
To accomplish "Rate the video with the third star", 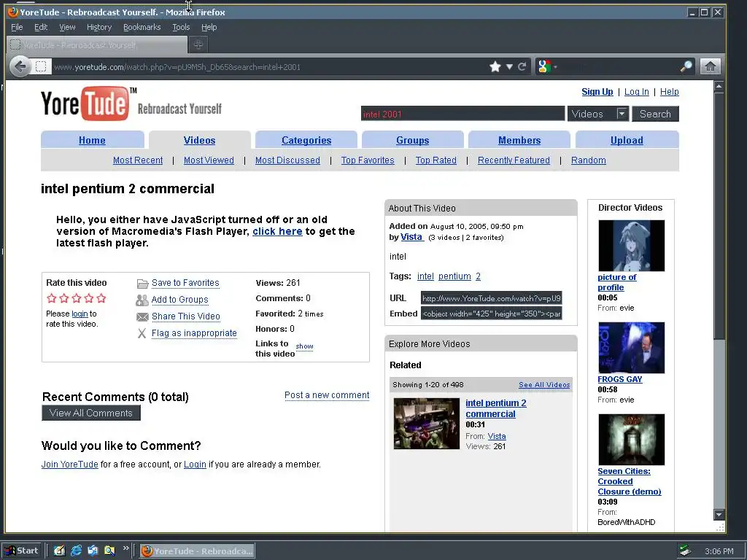I will (x=76, y=298).
